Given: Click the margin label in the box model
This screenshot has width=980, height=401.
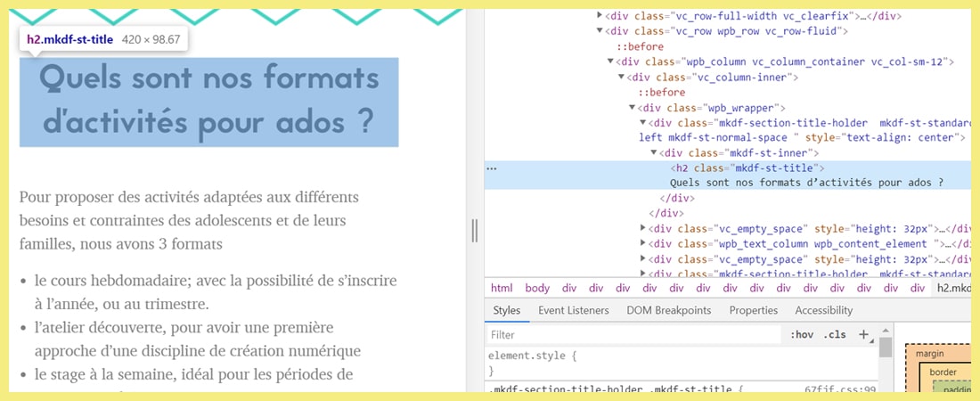Looking at the screenshot, I should tap(929, 354).
